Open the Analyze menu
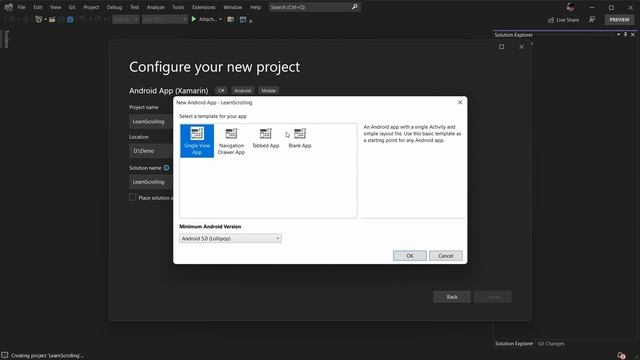Image resolution: width=640 pixels, height=360 pixels. click(x=155, y=7)
